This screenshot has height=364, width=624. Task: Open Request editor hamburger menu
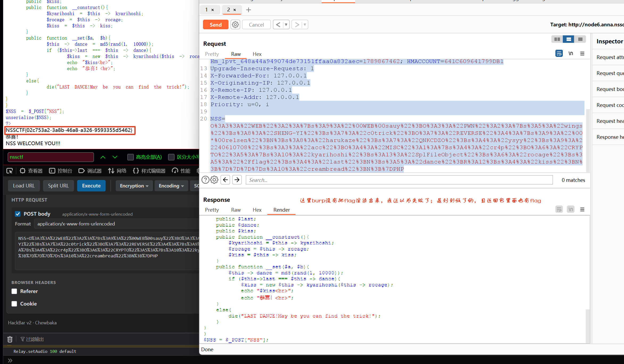(x=582, y=53)
